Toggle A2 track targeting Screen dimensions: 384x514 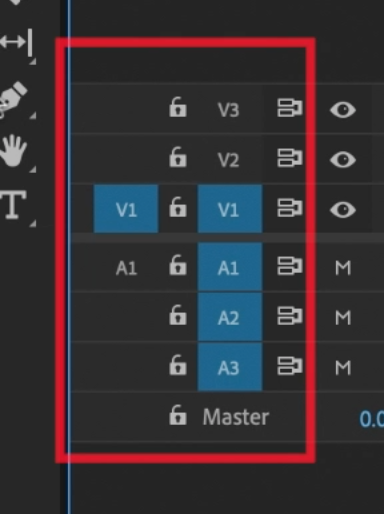pyautogui.click(x=230, y=317)
